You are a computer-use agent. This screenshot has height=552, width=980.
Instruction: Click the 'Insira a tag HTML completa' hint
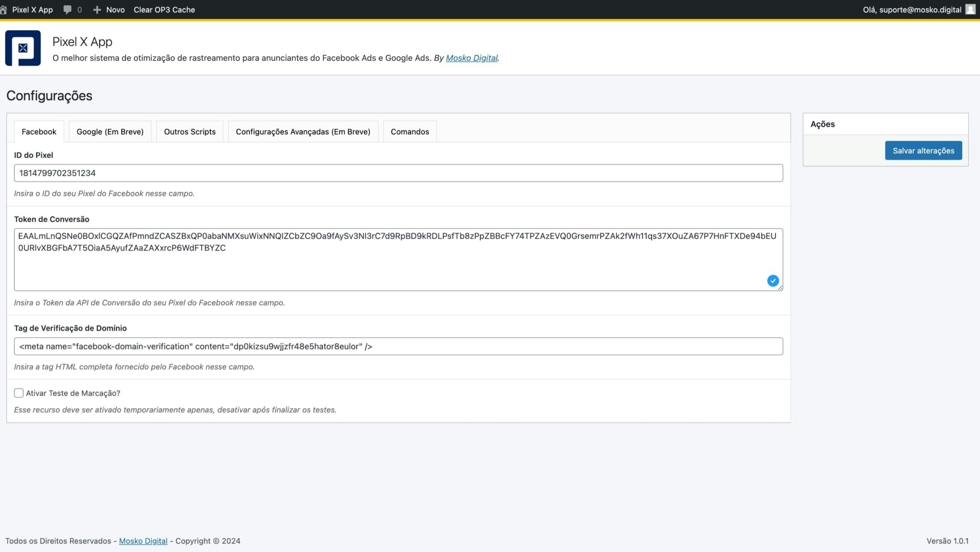pyautogui.click(x=134, y=367)
